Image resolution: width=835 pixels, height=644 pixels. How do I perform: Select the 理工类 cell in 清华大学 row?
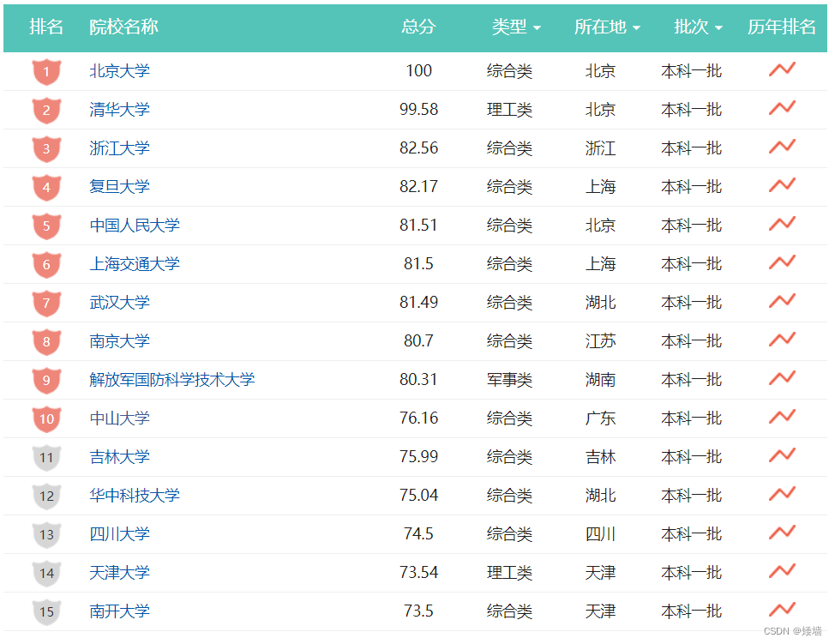(x=509, y=110)
